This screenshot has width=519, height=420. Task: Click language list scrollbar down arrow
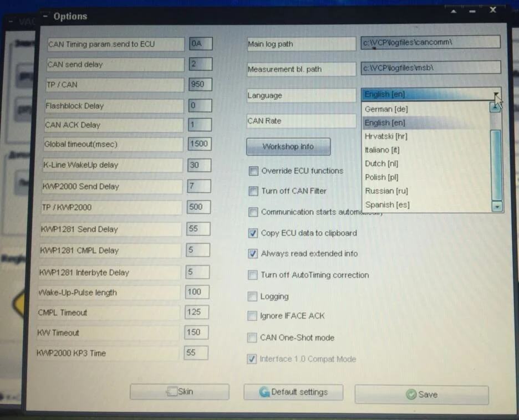pyautogui.click(x=497, y=207)
